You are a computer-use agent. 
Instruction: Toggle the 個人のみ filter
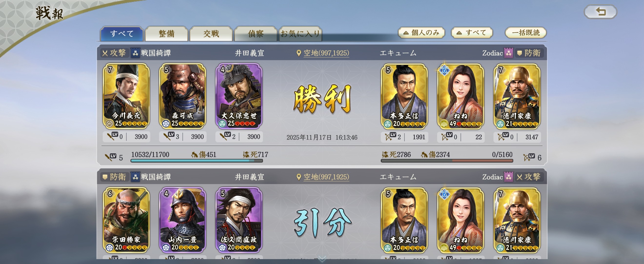422,33
